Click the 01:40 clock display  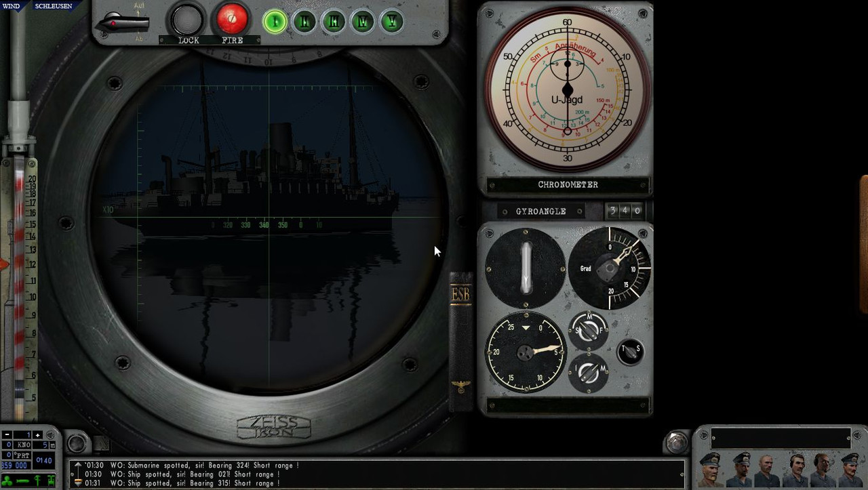[x=44, y=461]
